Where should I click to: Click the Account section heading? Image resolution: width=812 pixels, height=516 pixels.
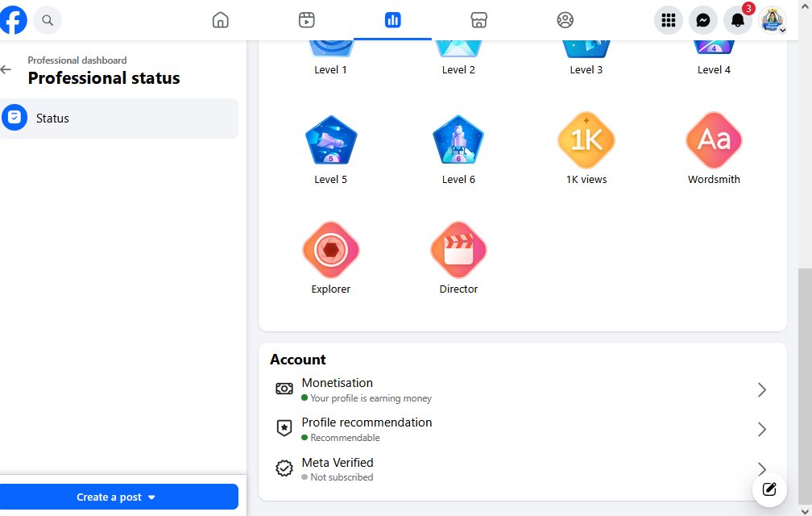pyautogui.click(x=298, y=360)
